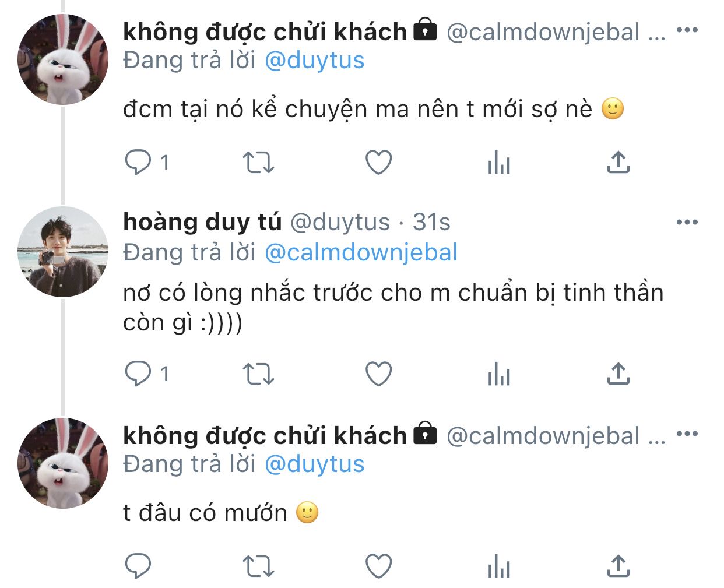Viewport: 724px width, 588px height.
Task: Share the 'kể chuyện ma' tweet
Action: [x=618, y=162]
